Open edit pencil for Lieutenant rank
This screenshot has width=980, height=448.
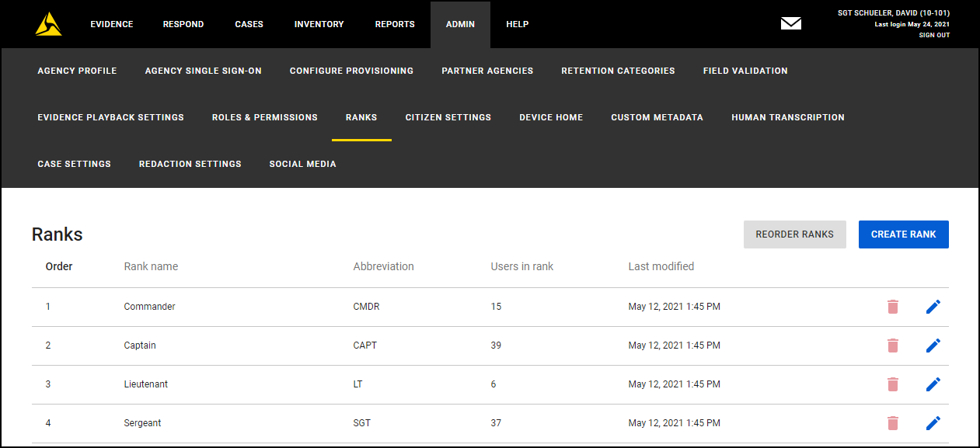[933, 384]
